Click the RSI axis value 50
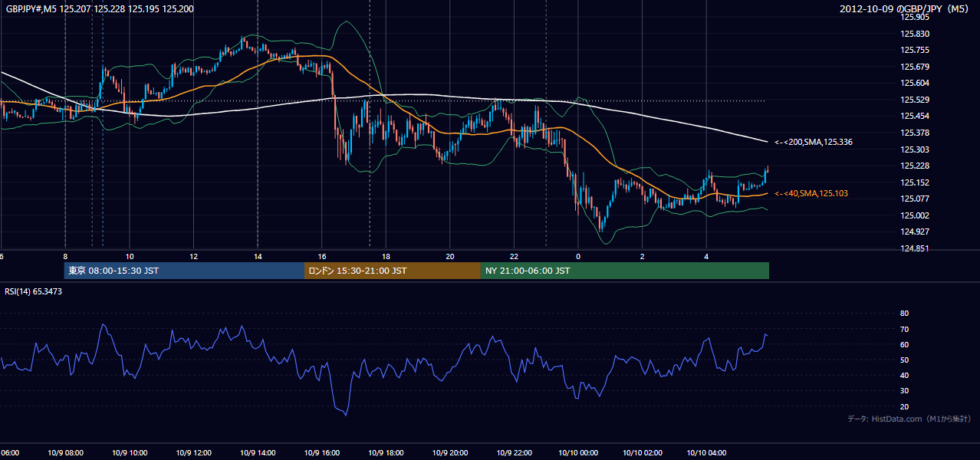Screen dimensions: 980x460 click(904, 360)
